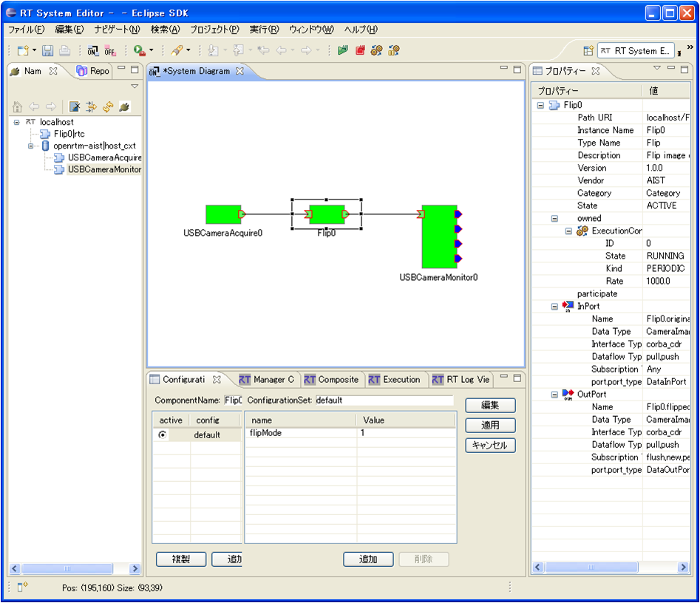700x603 pixels.
Task: Click the 編集 button in Configuration view
Action: point(490,405)
